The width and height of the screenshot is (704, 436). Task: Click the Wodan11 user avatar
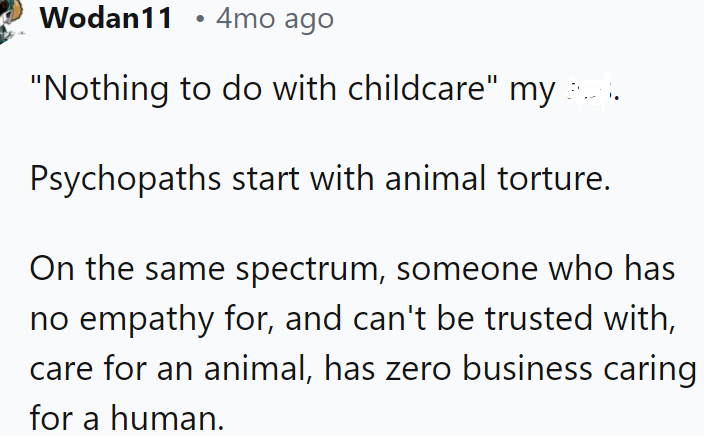pos(10,22)
